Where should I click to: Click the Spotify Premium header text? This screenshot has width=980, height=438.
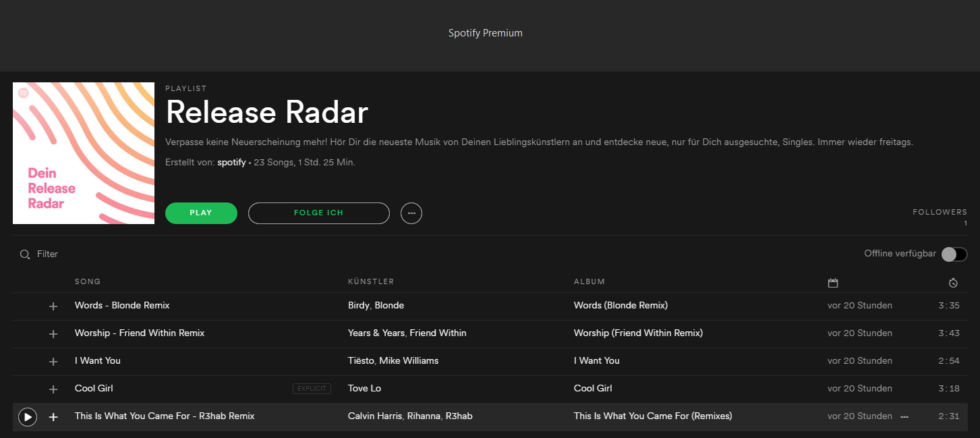point(486,33)
